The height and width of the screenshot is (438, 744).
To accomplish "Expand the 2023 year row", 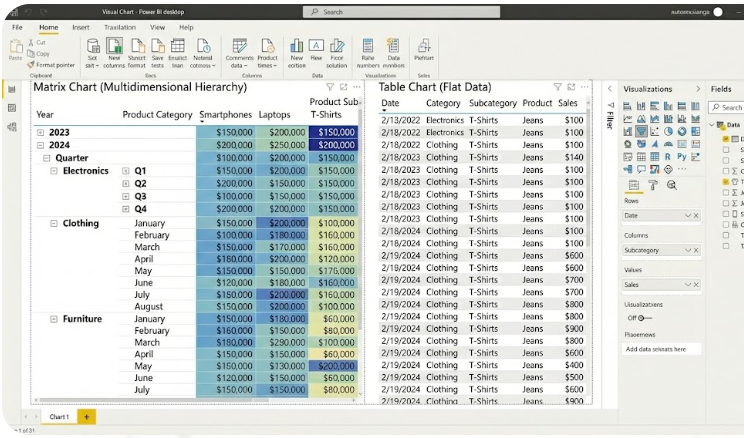I will coord(40,132).
